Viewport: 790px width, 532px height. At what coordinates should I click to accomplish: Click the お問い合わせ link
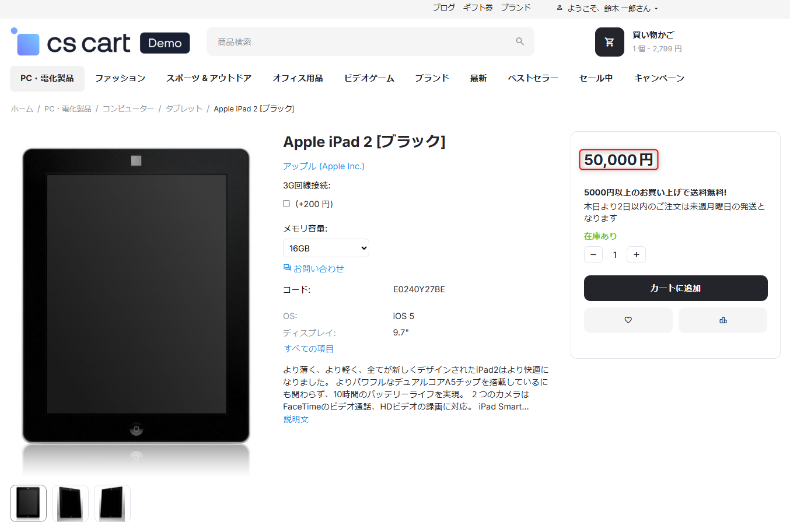[318, 269]
